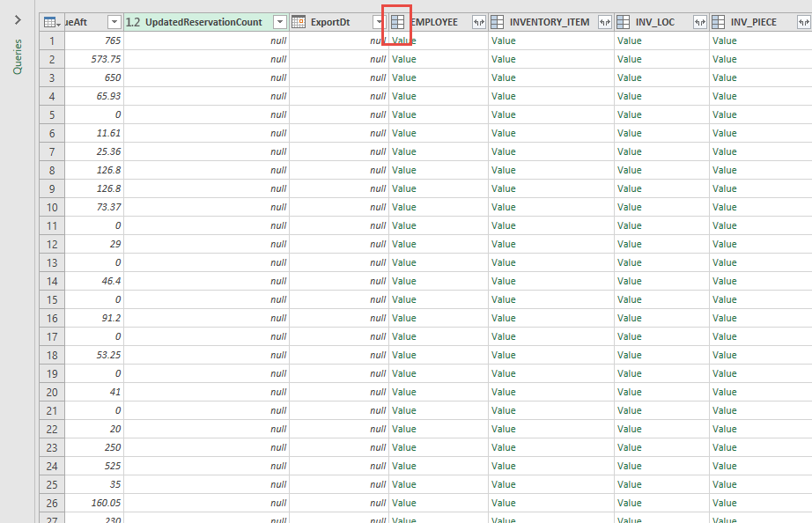This screenshot has height=523, width=812.
Task: Open the ExportDt column filter dropdown
Action: 379,22
